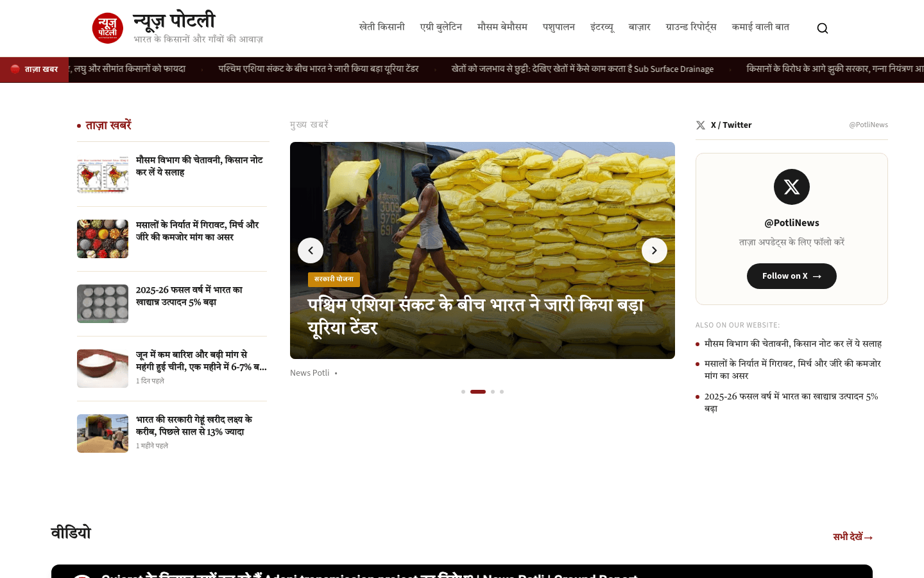
Task: Click the 1 महीने पहले timestamp
Action: pyautogui.click(x=152, y=446)
